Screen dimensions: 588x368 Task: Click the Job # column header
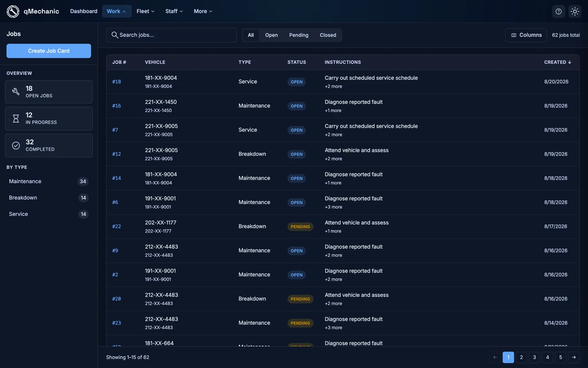[119, 62]
